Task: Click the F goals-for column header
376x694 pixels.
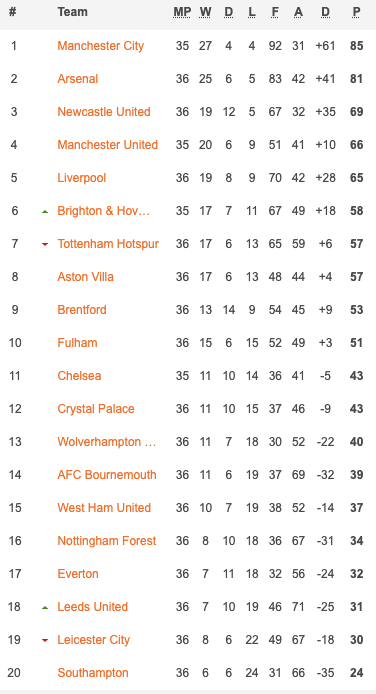Action: point(275,12)
